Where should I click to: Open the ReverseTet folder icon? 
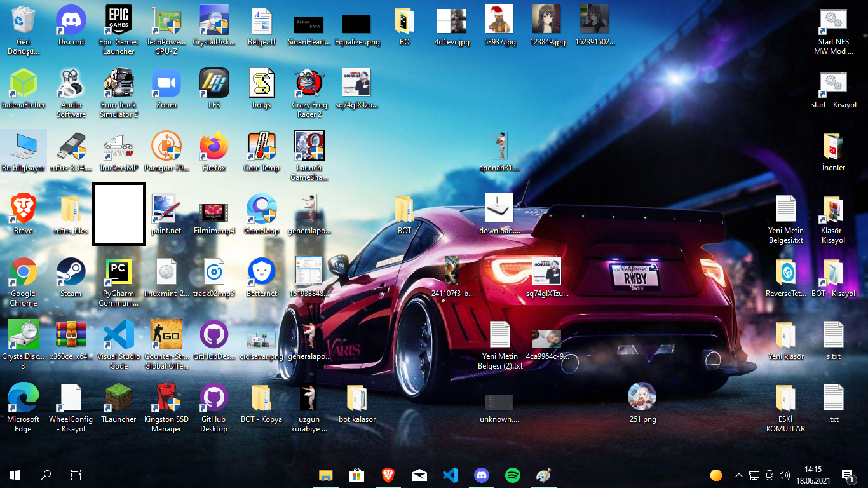(x=786, y=278)
